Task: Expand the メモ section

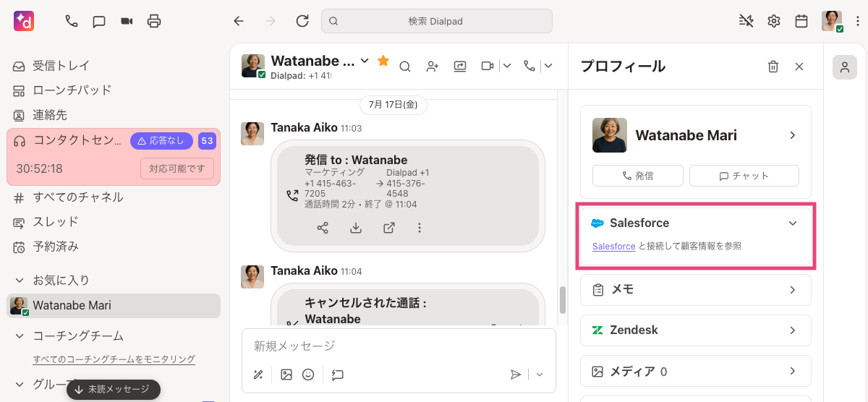Action: (696, 290)
